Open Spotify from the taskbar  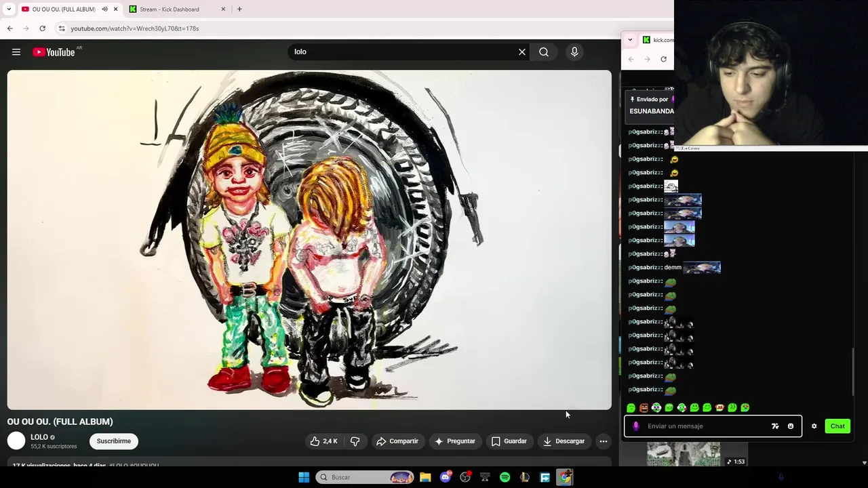[505, 477]
